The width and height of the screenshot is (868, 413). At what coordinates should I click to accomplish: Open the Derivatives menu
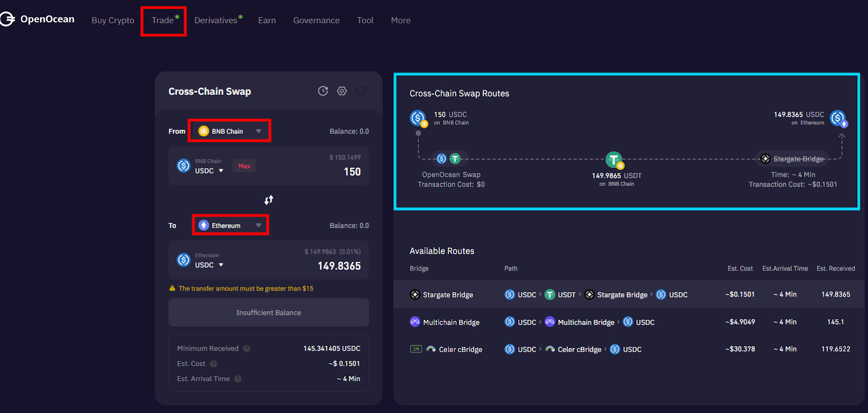(216, 20)
